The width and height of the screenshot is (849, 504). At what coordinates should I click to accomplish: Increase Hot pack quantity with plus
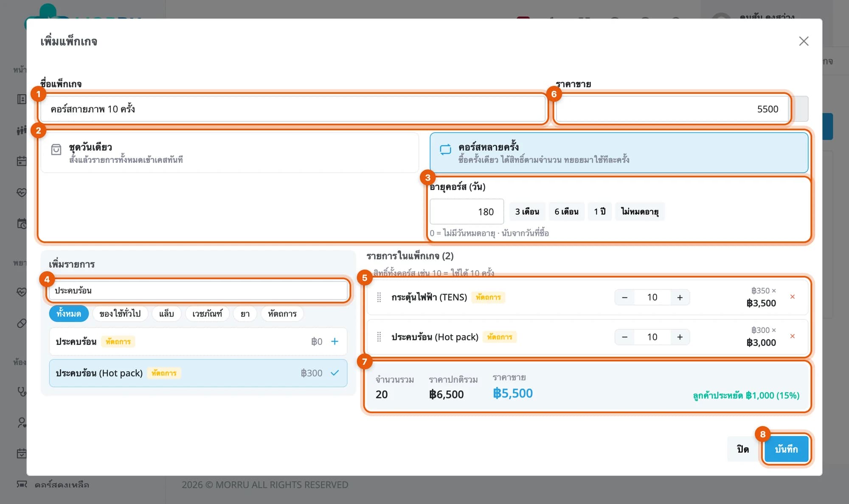680,337
